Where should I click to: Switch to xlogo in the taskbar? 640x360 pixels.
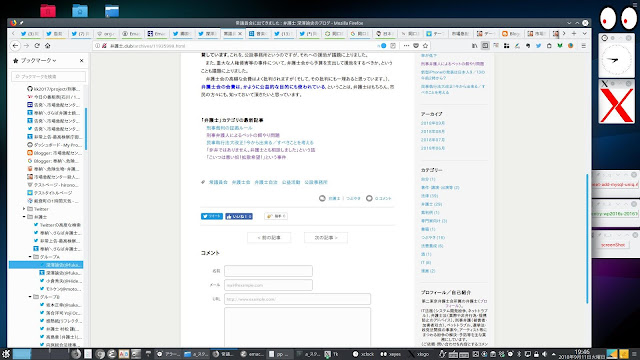coord(419,354)
